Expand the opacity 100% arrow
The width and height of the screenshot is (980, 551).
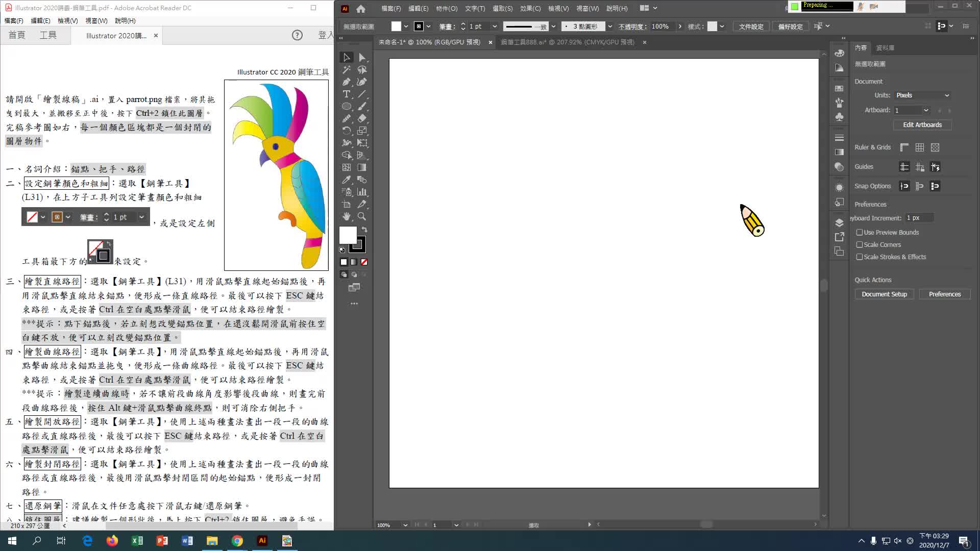point(680,27)
